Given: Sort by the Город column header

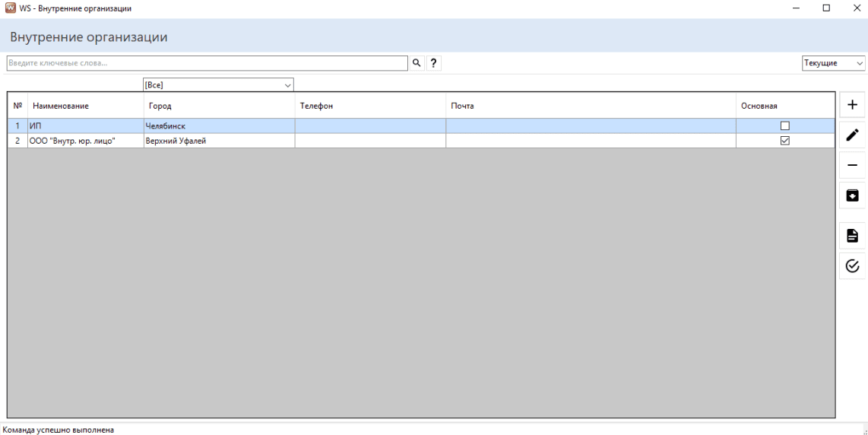Looking at the screenshot, I should point(160,106).
